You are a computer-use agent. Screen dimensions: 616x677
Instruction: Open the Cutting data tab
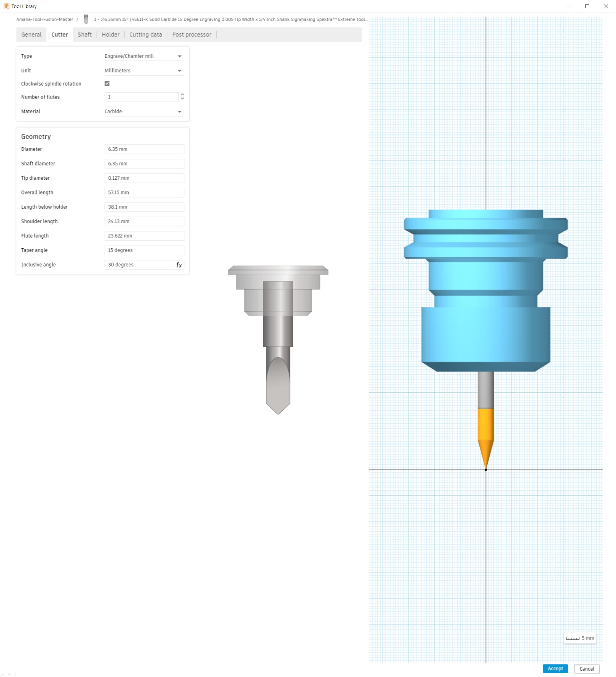click(145, 35)
